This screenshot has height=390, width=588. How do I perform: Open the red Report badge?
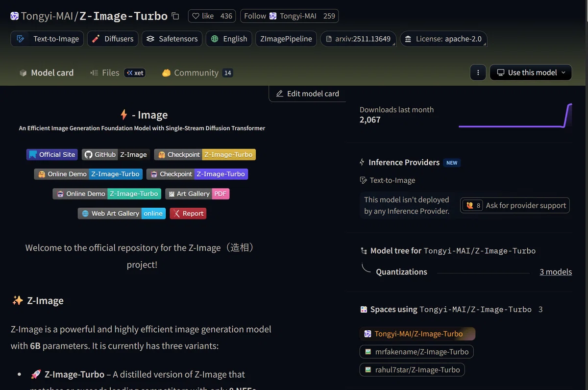click(188, 214)
